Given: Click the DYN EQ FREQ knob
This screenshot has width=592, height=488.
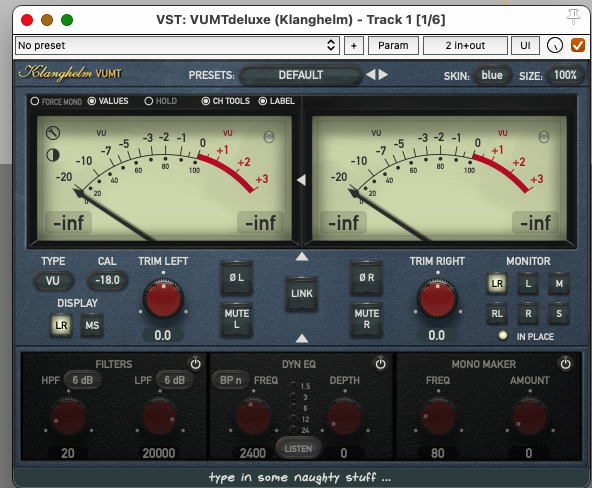Looking at the screenshot, I should tap(253, 417).
